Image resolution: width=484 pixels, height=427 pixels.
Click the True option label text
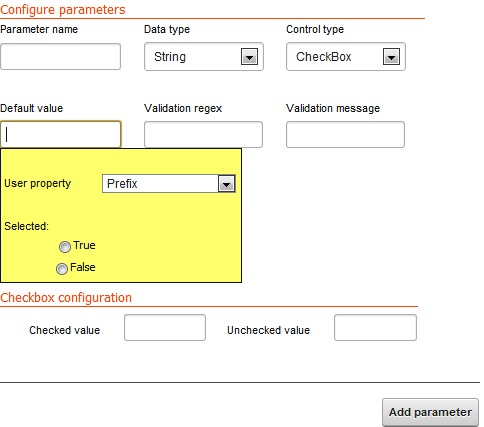(x=84, y=245)
